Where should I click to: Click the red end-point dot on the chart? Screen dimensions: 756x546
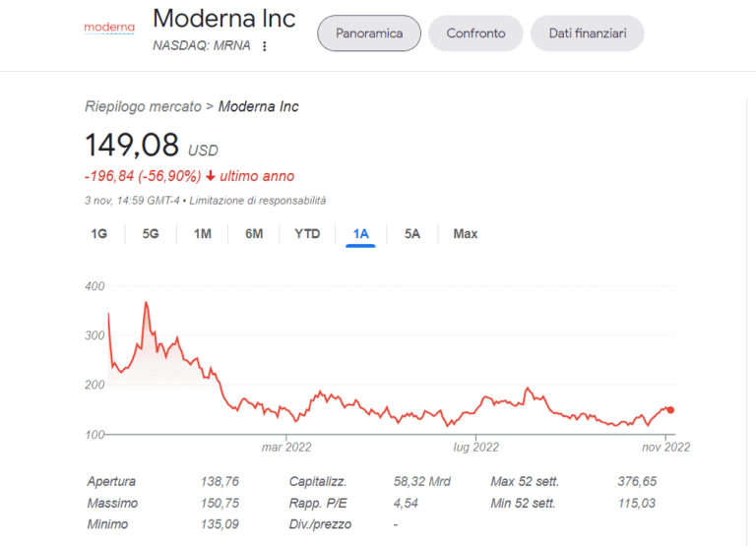(670, 410)
